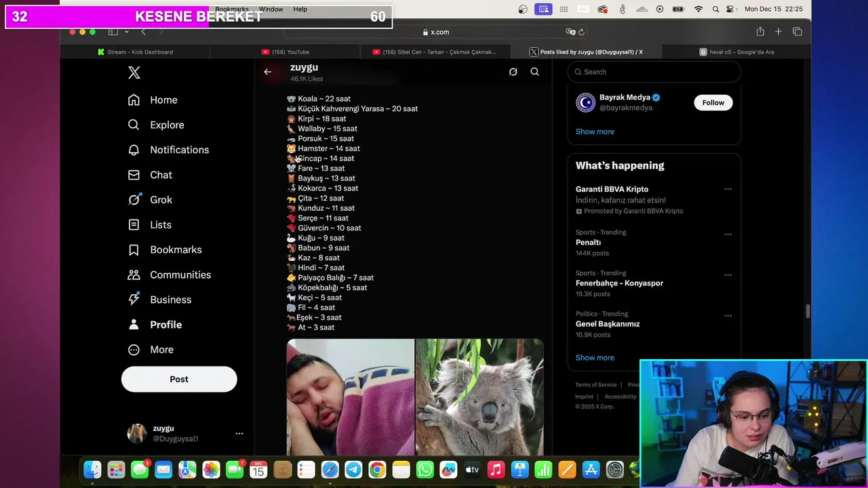The width and height of the screenshot is (868, 488).
Task: Open Music from the Dock
Action: 496,469
